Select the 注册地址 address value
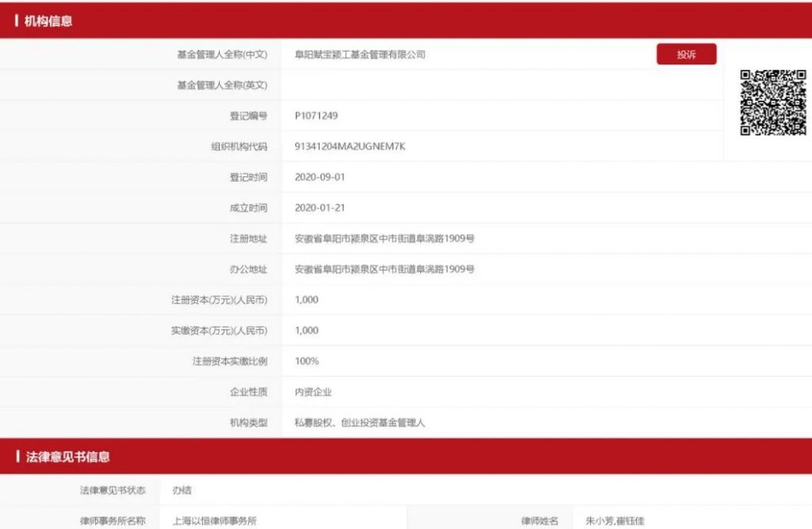812x529 pixels. pyautogui.click(x=385, y=239)
